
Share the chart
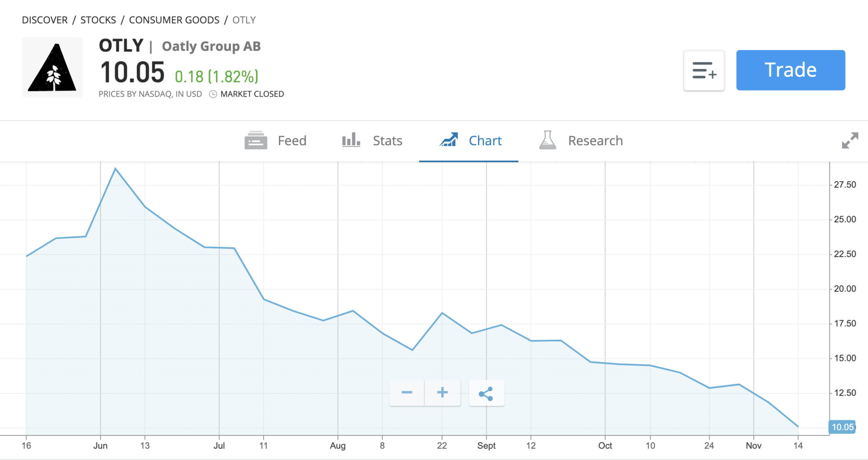(x=487, y=393)
